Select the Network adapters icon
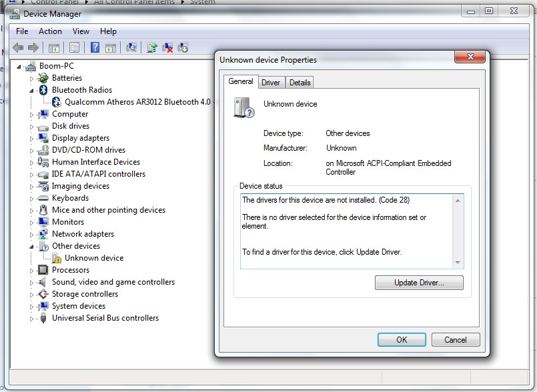 coord(43,234)
